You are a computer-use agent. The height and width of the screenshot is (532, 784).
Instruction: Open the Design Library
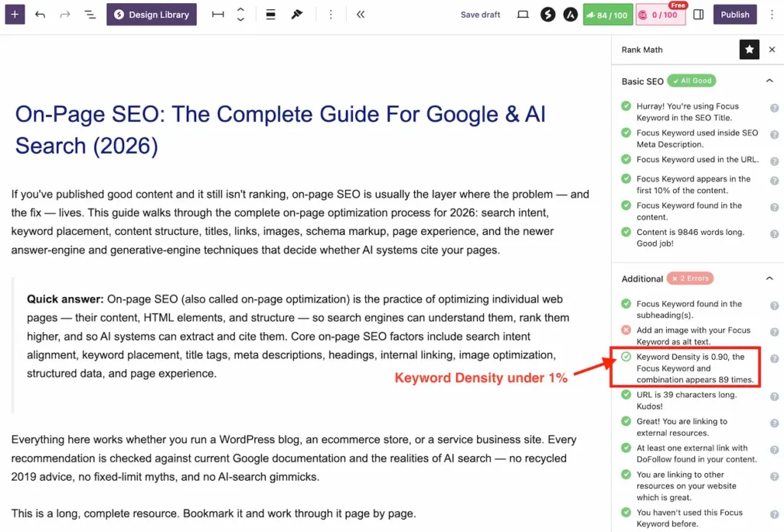[x=152, y=15]
